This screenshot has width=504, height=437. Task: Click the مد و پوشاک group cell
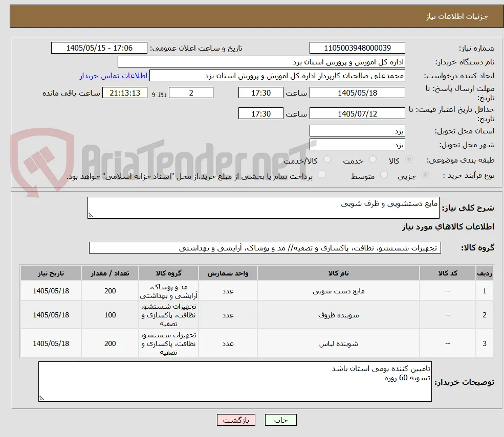coord(168,291)
